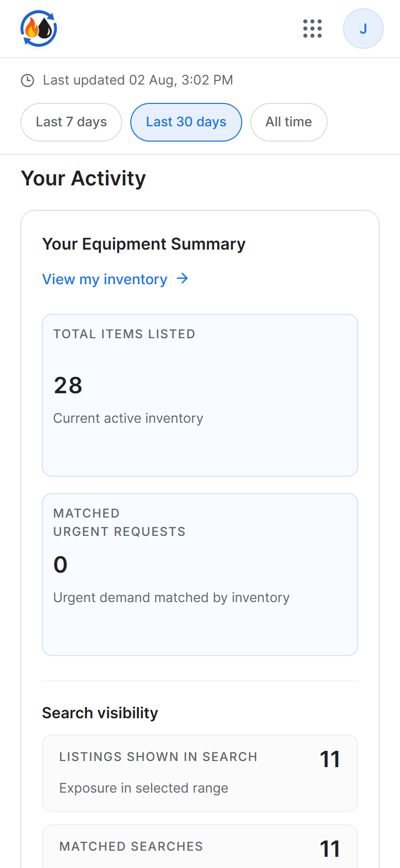The width and height of the screenshot is (400, 868).
Task: Click the Matched Searches card
Action: [200, 847]
